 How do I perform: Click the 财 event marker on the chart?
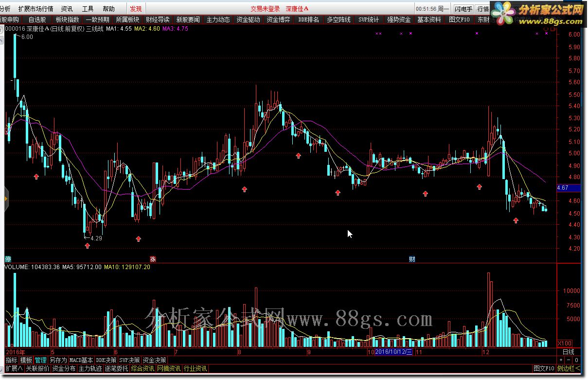coord(412,259)
